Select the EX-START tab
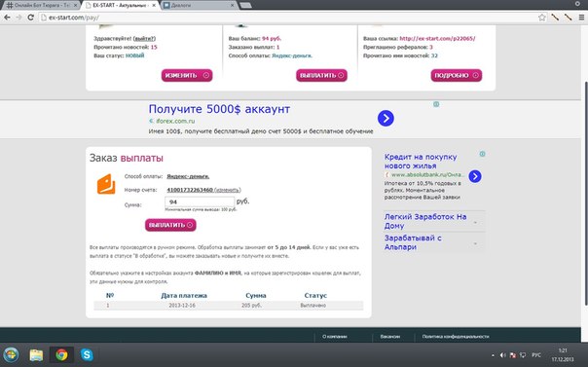 pyautogui.click(x=120, y=5)
